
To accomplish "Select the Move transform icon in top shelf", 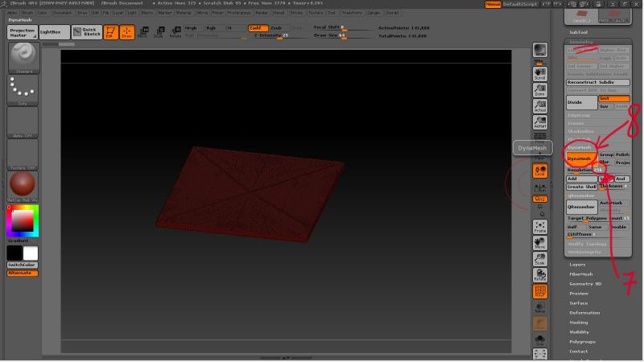I will click(x=143, y=32).
